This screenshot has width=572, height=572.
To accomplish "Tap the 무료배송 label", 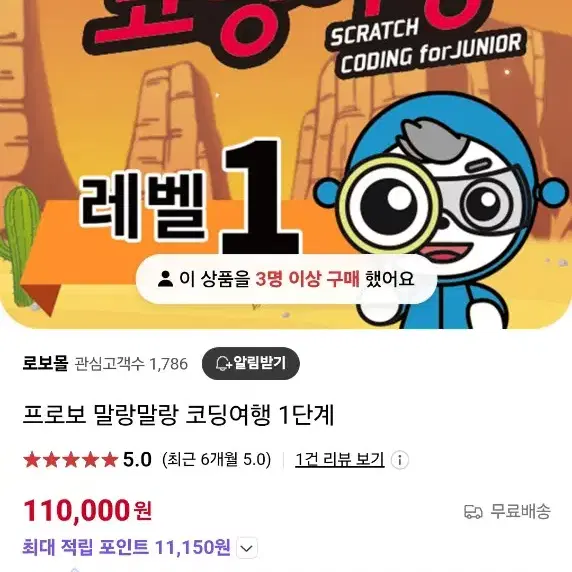I will click(520, 511).
